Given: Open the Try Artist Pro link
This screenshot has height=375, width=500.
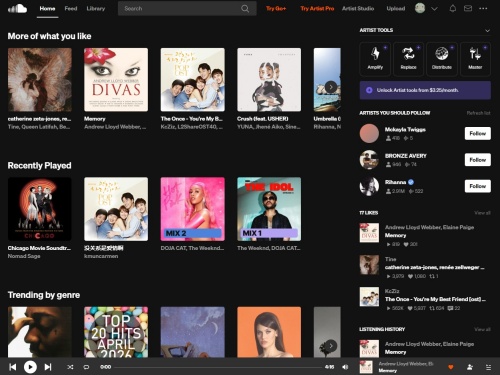Looking at the screenshot, I should tap(317, 8).
